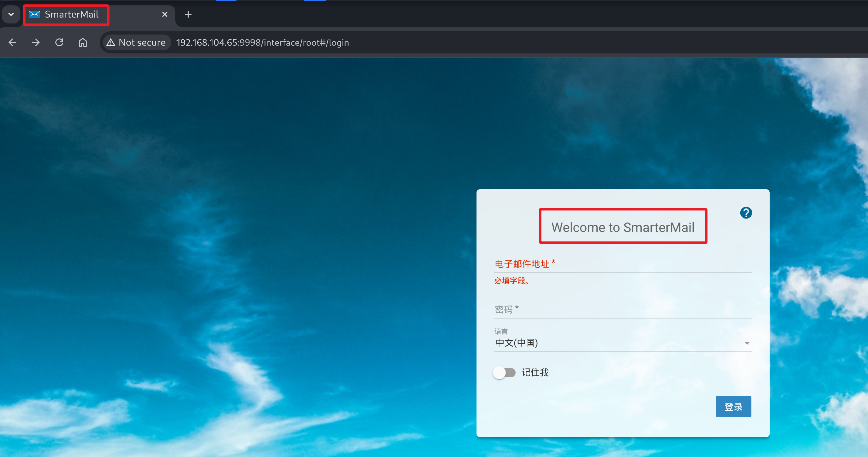Go to the browser home page
868x457 pixels.
82,42
